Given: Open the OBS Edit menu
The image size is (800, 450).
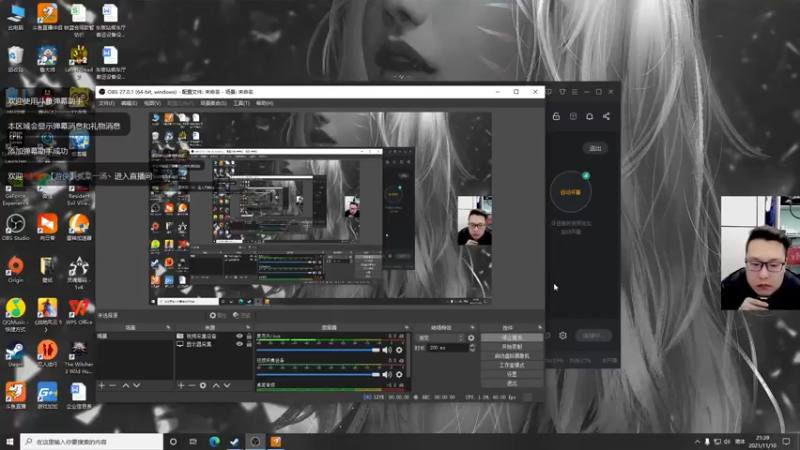Looking at the screenshot, I should [x=129, y=103].
